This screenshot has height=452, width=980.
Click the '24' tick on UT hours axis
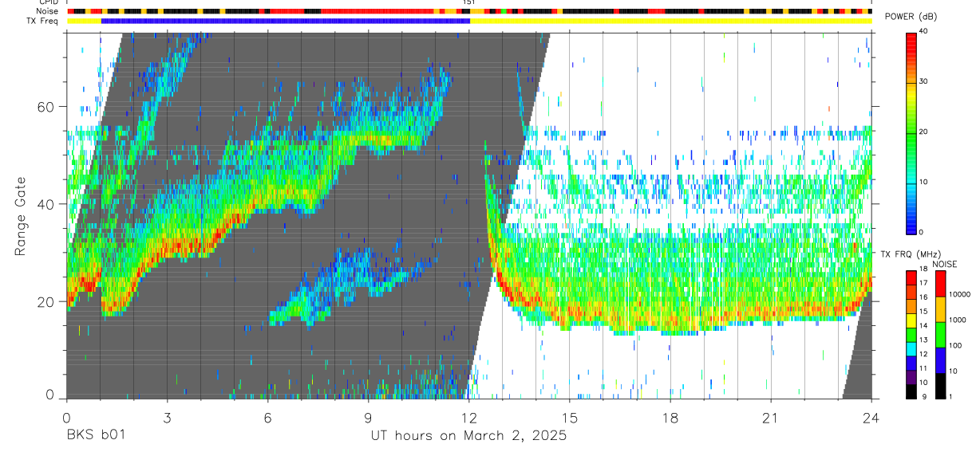pyautogui.click(x=871, y=418)
